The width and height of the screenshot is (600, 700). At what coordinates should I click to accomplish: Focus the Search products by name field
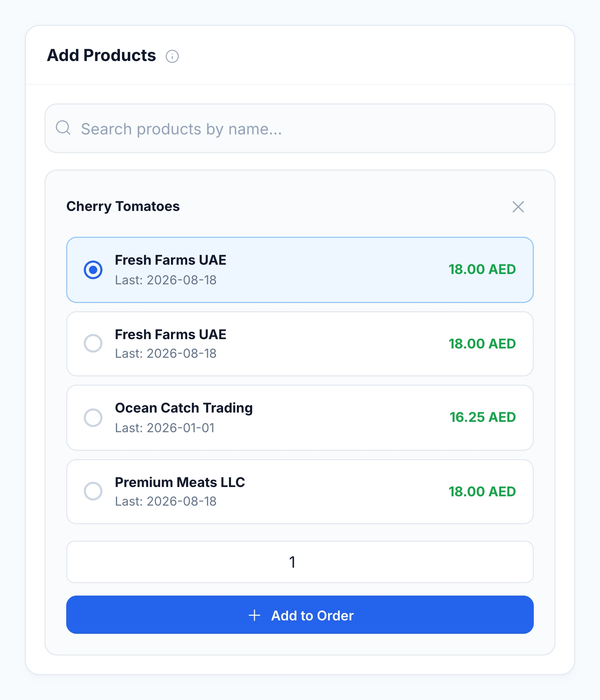[x=300, y=128]
